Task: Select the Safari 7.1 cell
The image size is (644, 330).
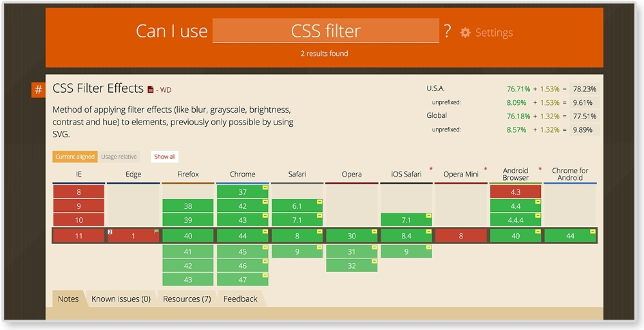Action: [297, 220]
